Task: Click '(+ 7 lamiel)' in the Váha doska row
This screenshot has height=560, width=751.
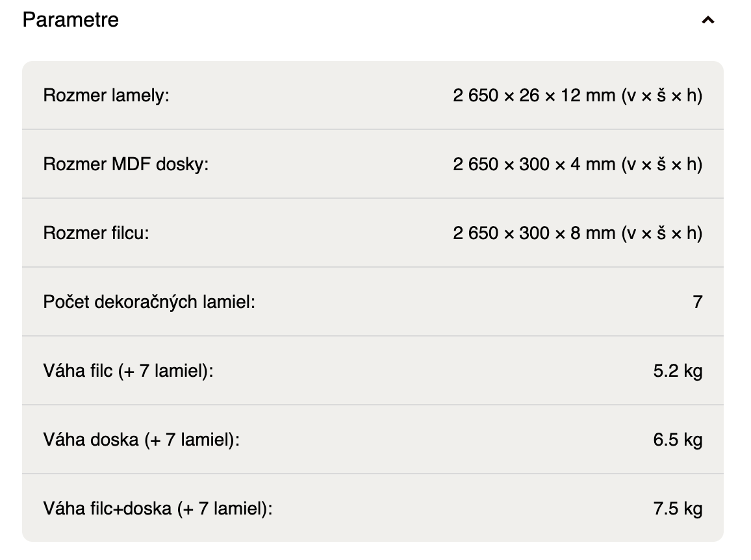Action: [x=192, y=440]
